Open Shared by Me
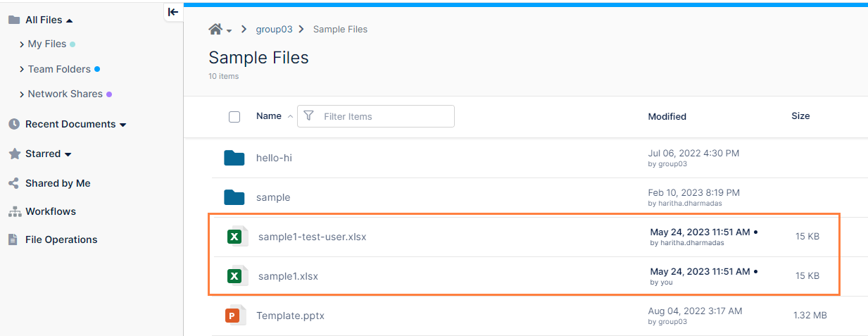This screenshot has height=336, width=868. coord(58,183)
